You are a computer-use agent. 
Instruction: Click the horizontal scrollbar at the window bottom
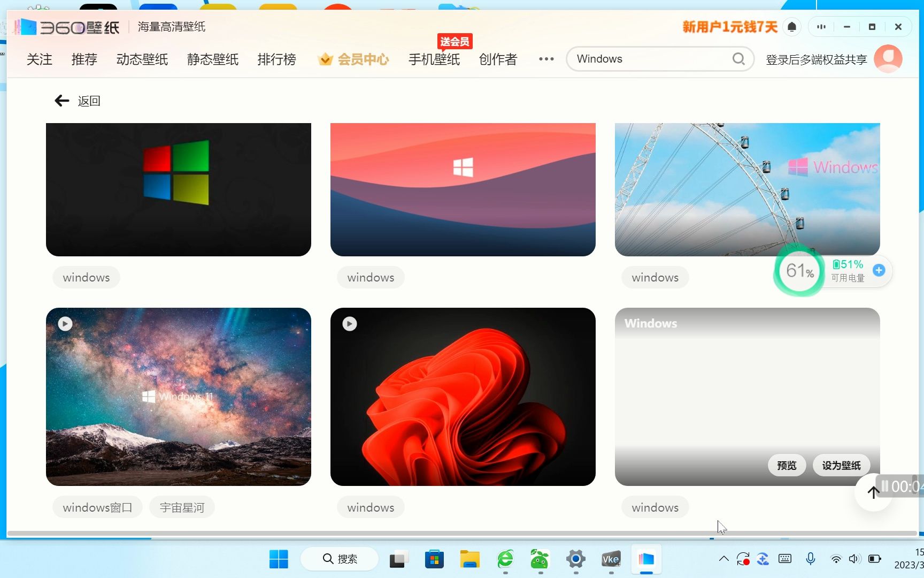462,534
